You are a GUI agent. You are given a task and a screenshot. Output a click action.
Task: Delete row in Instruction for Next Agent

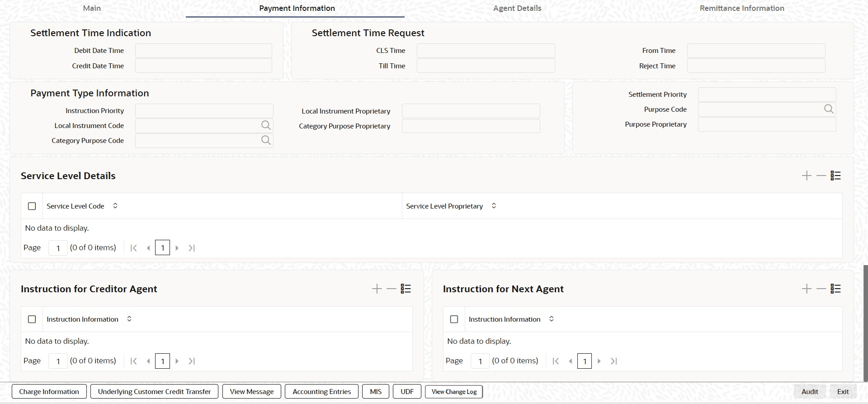(821, 289)
